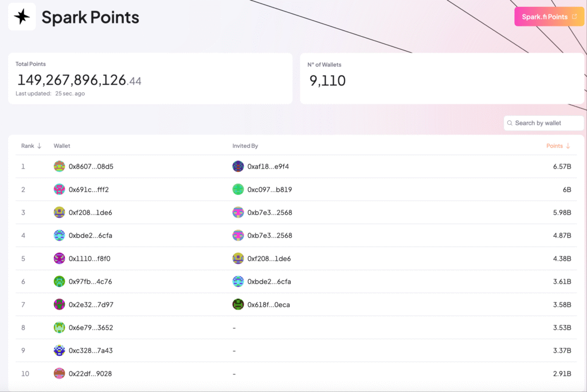This screenshot has height=392, width=587.
Task: Click the external-link icon on Spark.fi Points
Action: [x=574, y=17]
